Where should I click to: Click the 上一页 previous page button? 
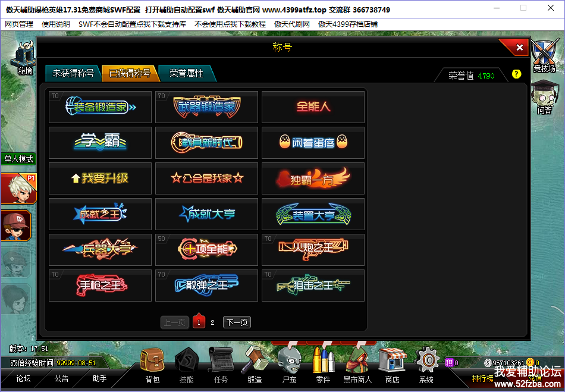[174, 322]
